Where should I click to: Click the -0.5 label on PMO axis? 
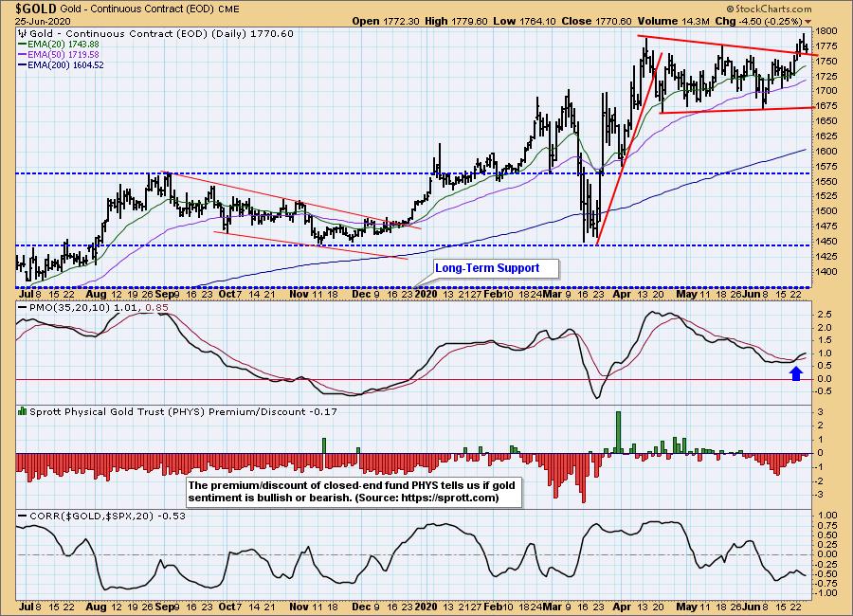point(823,391)
